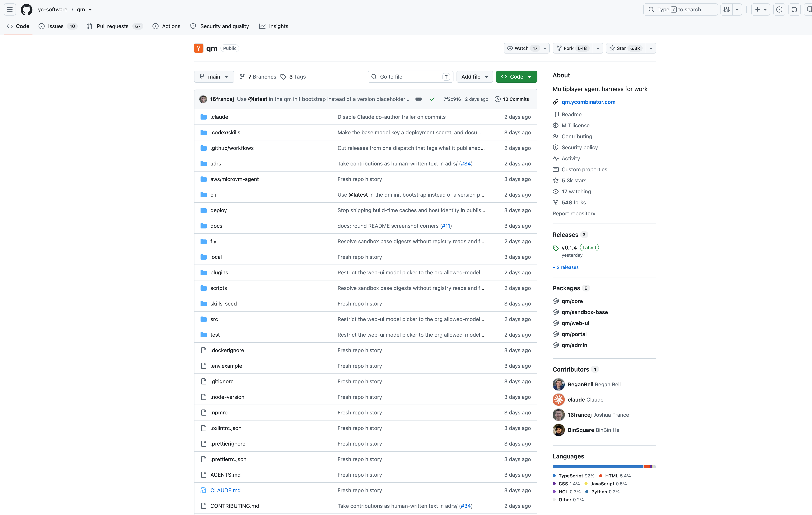Click the .dockerignore file icon
The height and width of the screenshot is (515, 812).
click(x=203, y=350)
